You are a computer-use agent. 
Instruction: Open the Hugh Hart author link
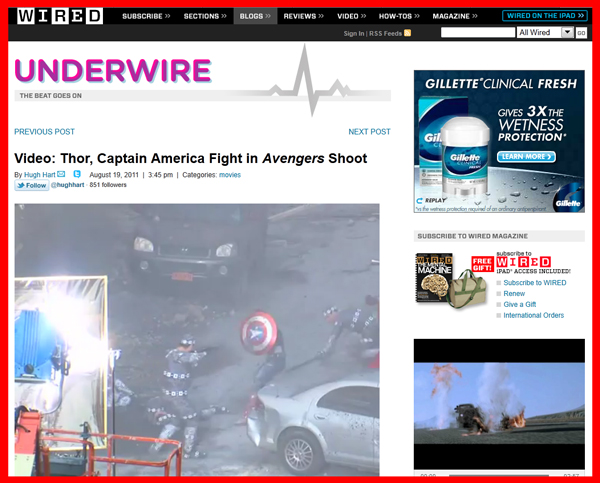click(x=40, y=175)
